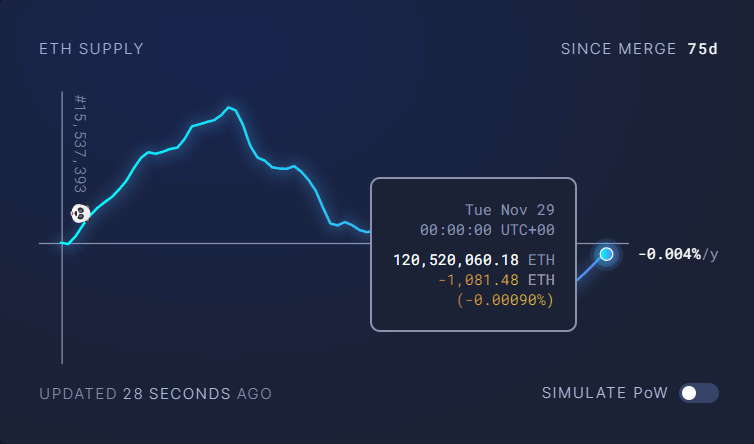Click the 00:00:00 UTC+00 tooltip time

tap(487, 230)
